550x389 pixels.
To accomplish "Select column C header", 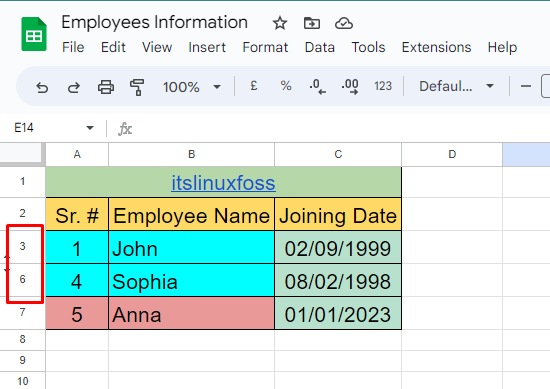I will tap(338, 154).
